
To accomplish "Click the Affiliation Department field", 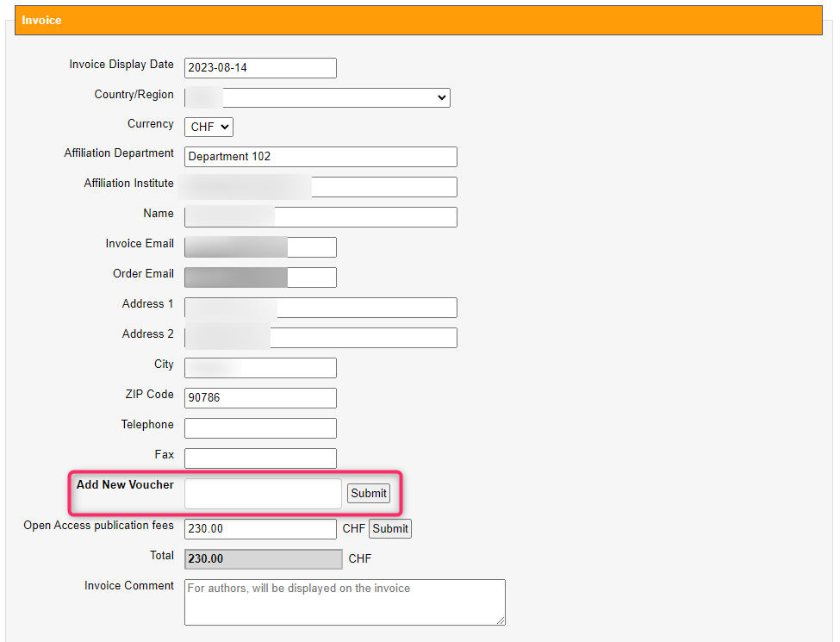I will coord(320,157).
